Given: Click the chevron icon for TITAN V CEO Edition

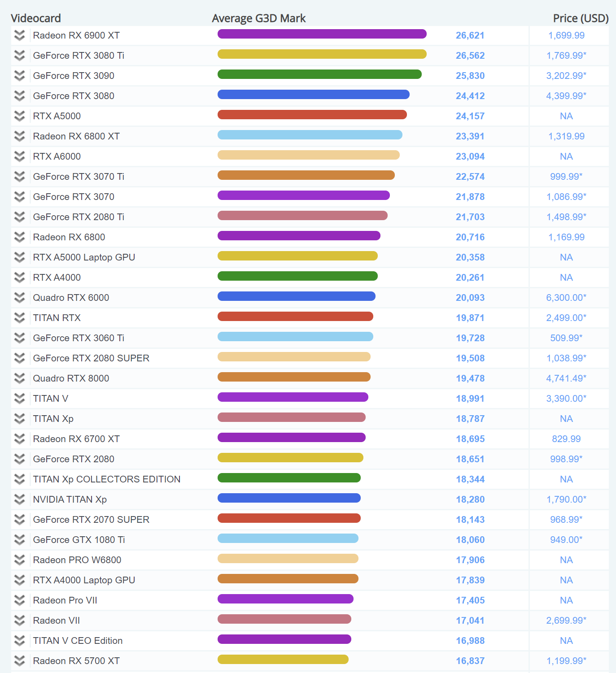Looking at the screenshot, I should tap(19, 641).
